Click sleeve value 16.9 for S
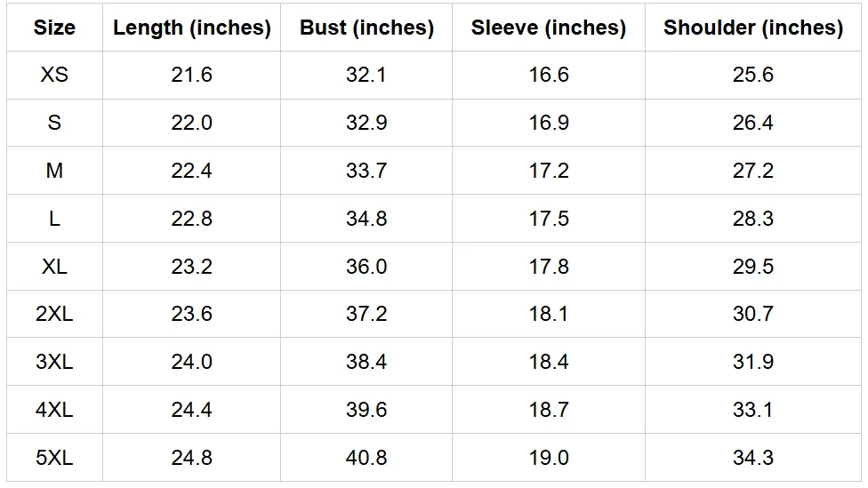 coord(549,123)
